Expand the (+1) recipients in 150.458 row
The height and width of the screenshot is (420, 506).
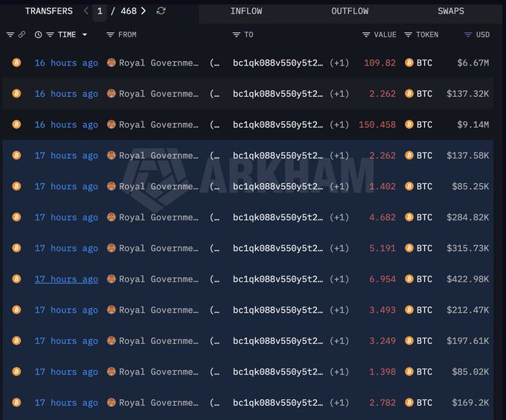[339, 124]
